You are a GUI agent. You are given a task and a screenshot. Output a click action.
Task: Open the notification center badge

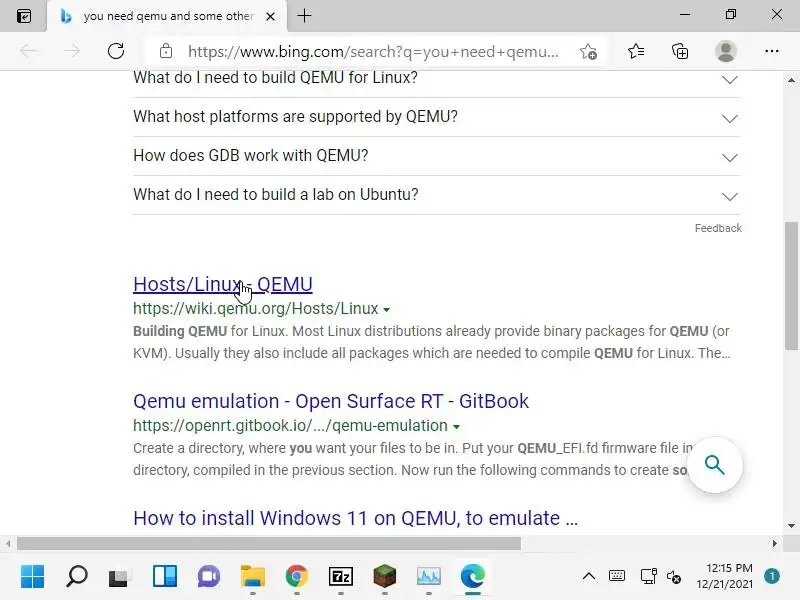click(772, 577)
